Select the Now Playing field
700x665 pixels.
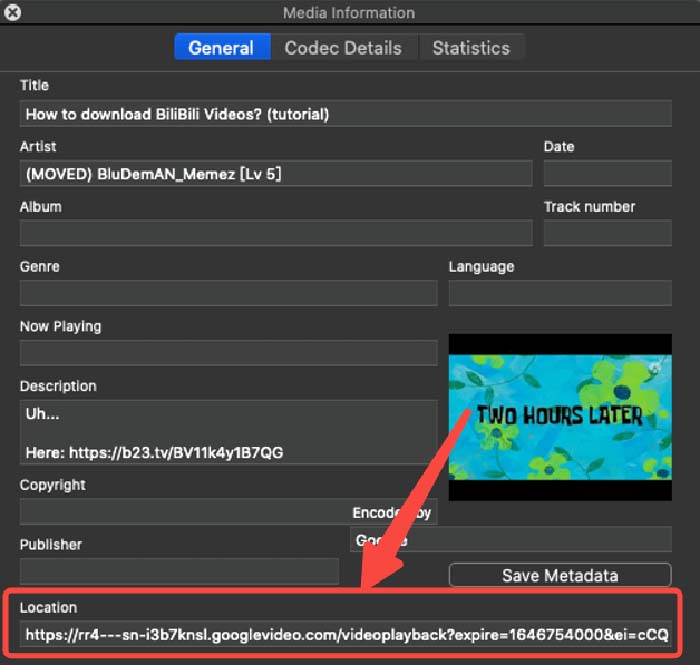point(228,353)
